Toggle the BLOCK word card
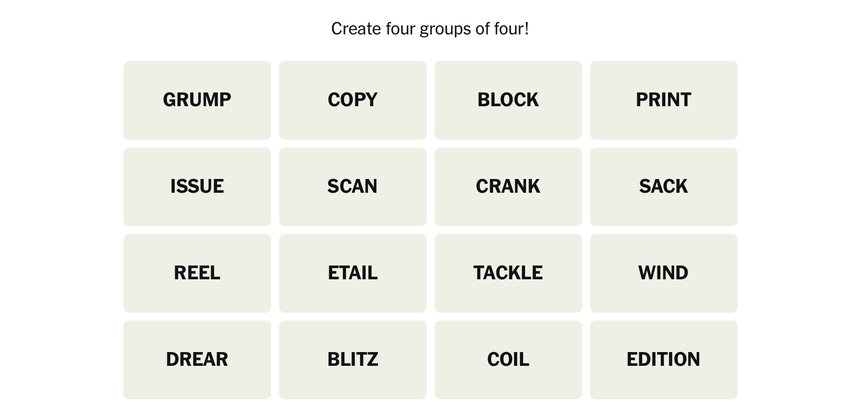Viewport: 868px width, 415px height. click(508, 100)
